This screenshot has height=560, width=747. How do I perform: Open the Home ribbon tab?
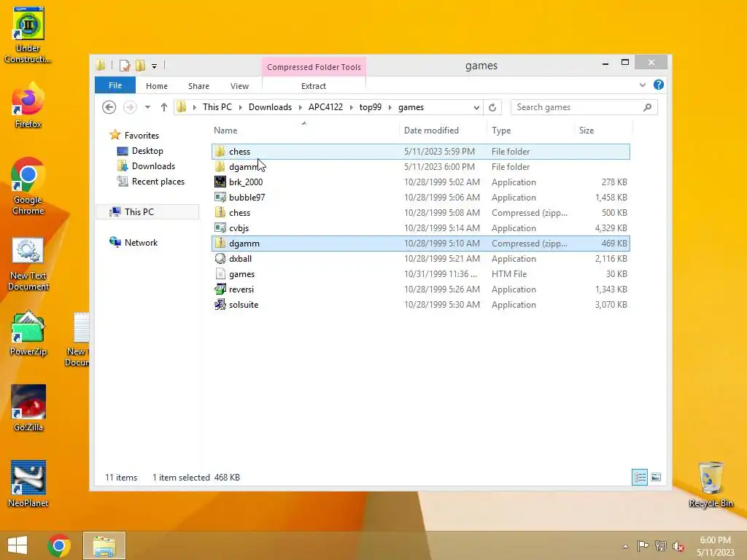[x=157, y=86]
